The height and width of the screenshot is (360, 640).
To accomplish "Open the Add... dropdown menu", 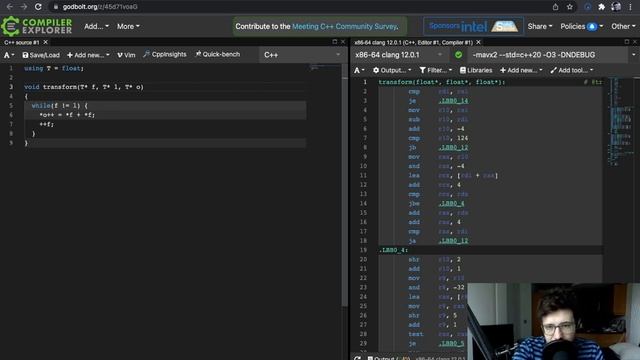I will 96,26.
